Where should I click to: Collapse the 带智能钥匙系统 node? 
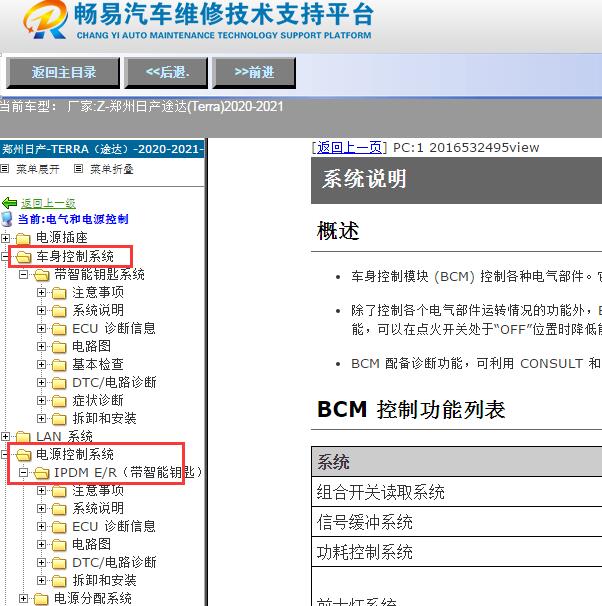(24, 275)
